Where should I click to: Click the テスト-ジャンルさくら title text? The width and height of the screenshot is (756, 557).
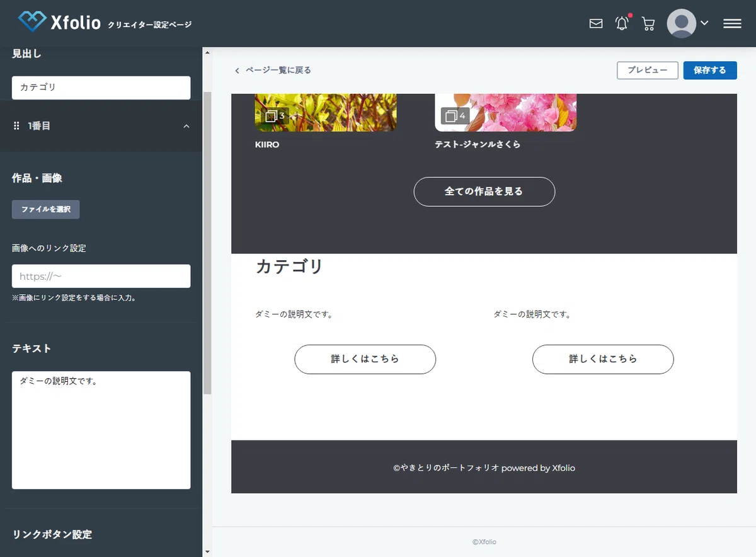click(478, 144)
